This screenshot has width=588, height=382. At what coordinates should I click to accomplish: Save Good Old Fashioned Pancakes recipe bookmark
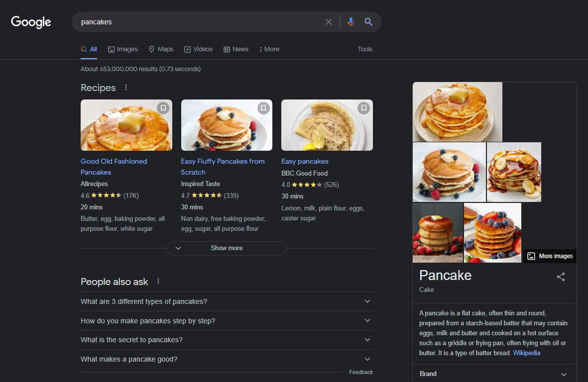[x=163, y=108]
